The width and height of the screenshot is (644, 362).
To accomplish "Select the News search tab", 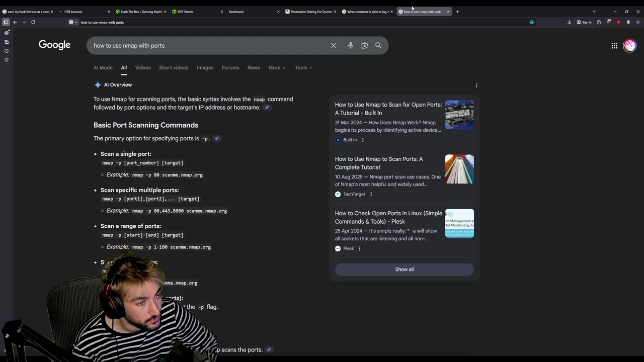I will click(254, 67).
